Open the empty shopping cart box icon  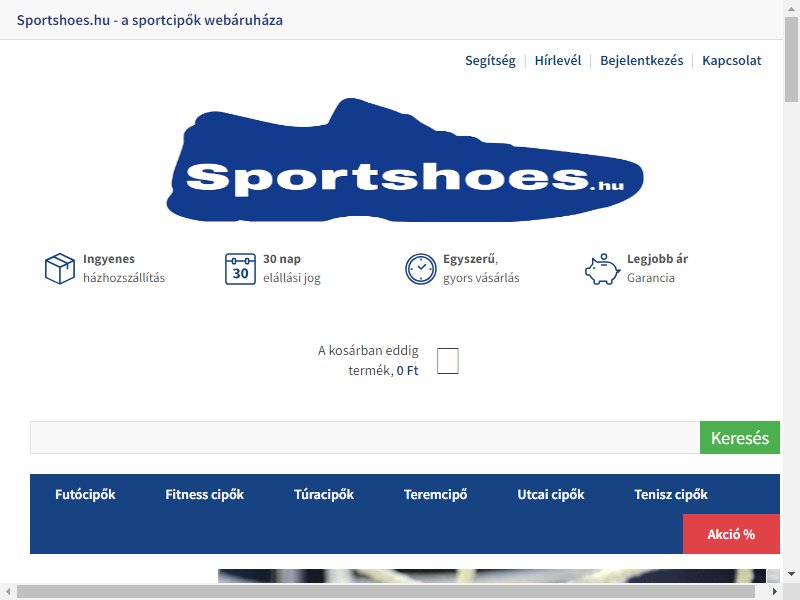point(447,361)
